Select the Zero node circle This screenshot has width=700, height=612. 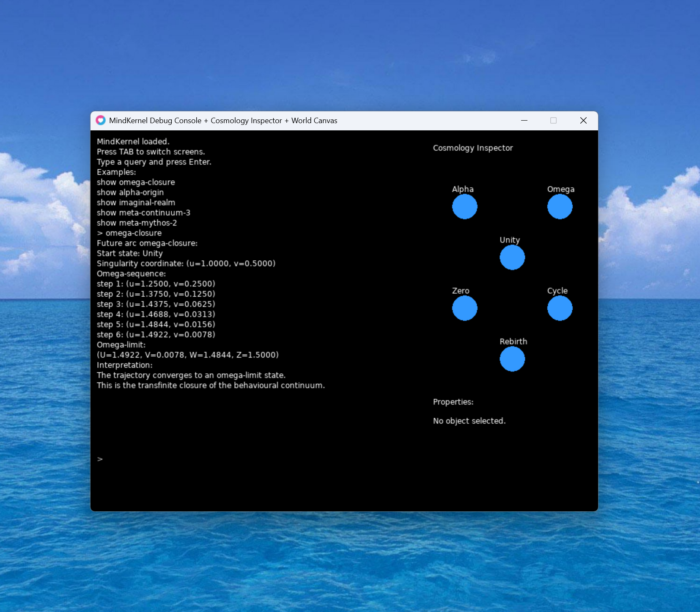465,308
